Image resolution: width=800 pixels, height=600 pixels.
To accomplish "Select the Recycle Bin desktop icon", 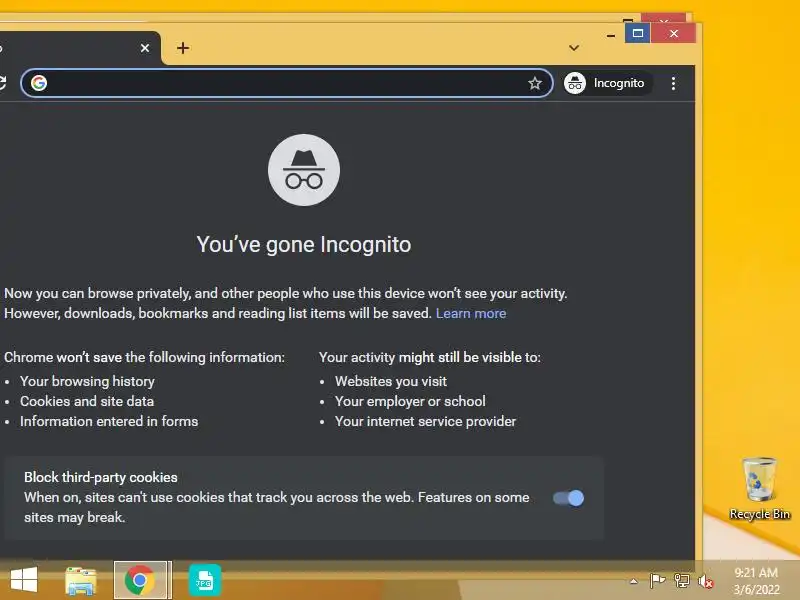I will tap(759, 488).
